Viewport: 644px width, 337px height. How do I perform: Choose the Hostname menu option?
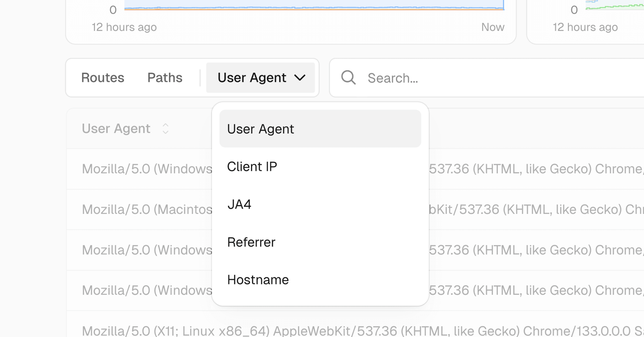pos(258,280)
